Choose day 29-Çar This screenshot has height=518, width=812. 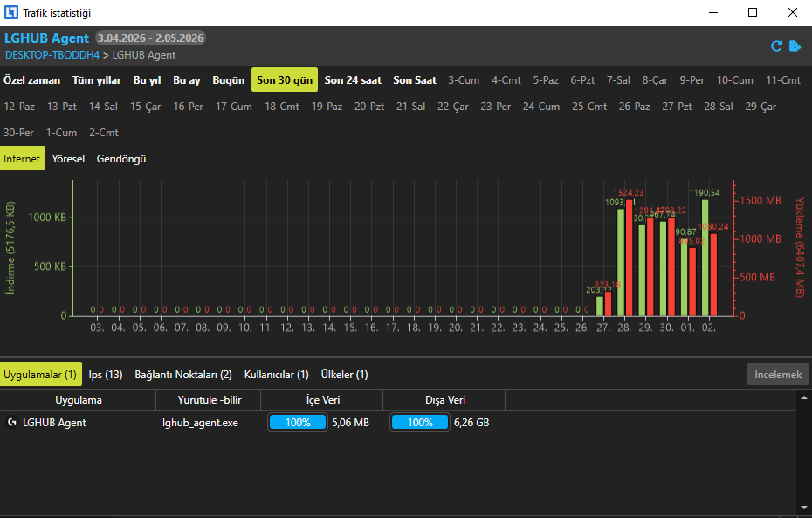[x=760, y=107]
